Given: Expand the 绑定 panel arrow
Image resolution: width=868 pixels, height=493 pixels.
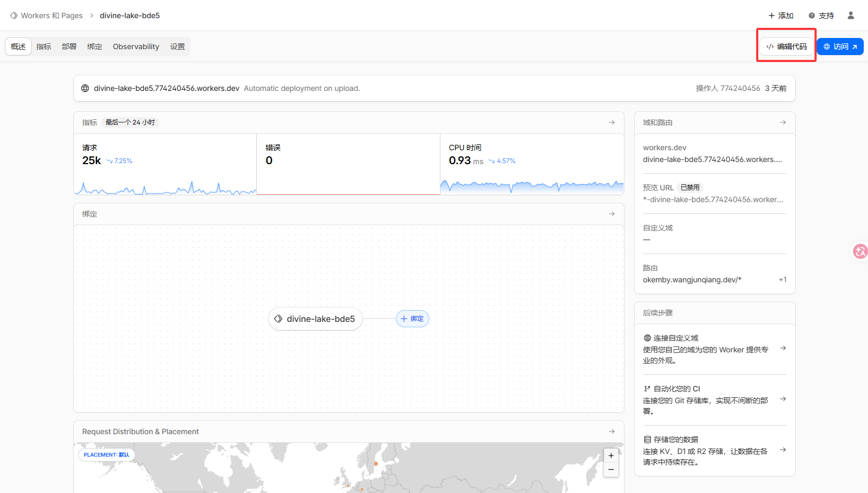Looking at the screenshot, I should coord(612,214).
